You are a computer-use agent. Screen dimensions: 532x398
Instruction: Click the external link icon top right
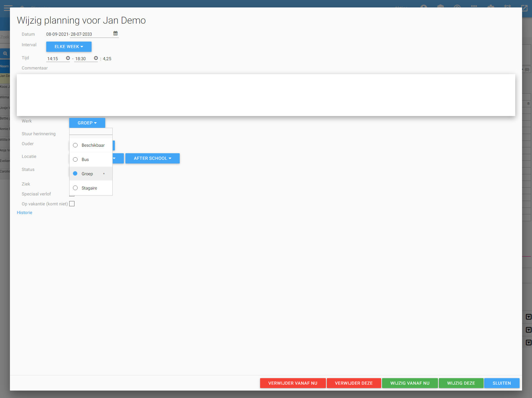pyautogui.click(x=525, y=8)
